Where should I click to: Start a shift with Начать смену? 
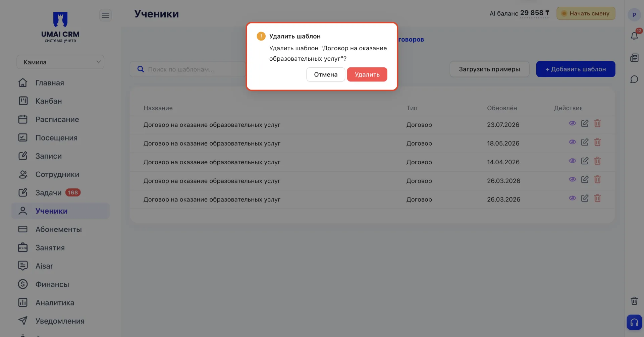coord(586,13)
